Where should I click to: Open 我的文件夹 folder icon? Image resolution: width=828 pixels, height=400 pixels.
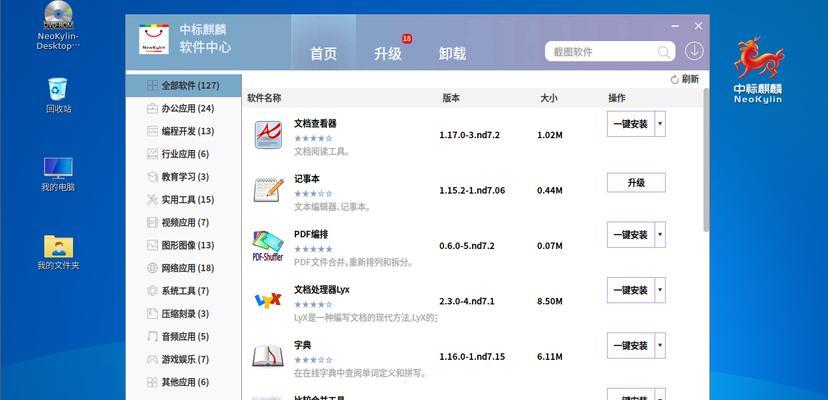click(58, 253)
